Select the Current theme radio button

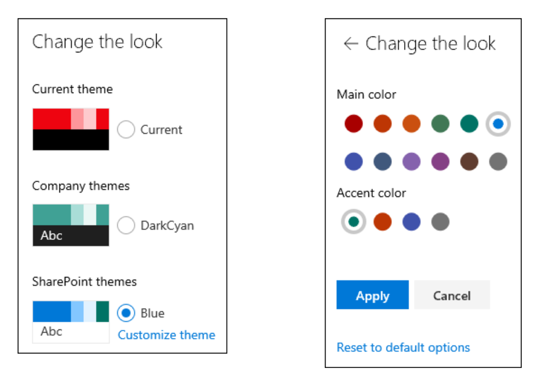pos(126,129)
